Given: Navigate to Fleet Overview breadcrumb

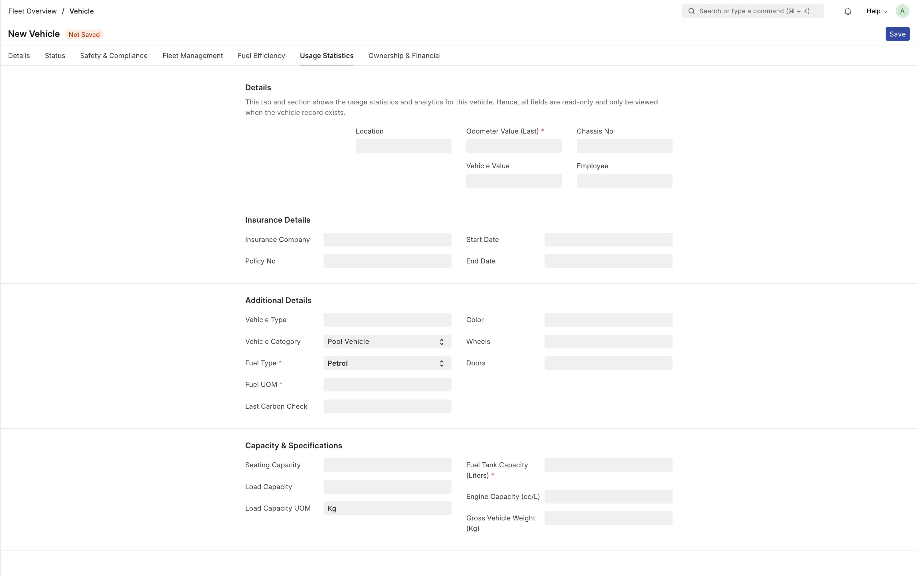Looking at the screenshot, I should pos(32,11).
